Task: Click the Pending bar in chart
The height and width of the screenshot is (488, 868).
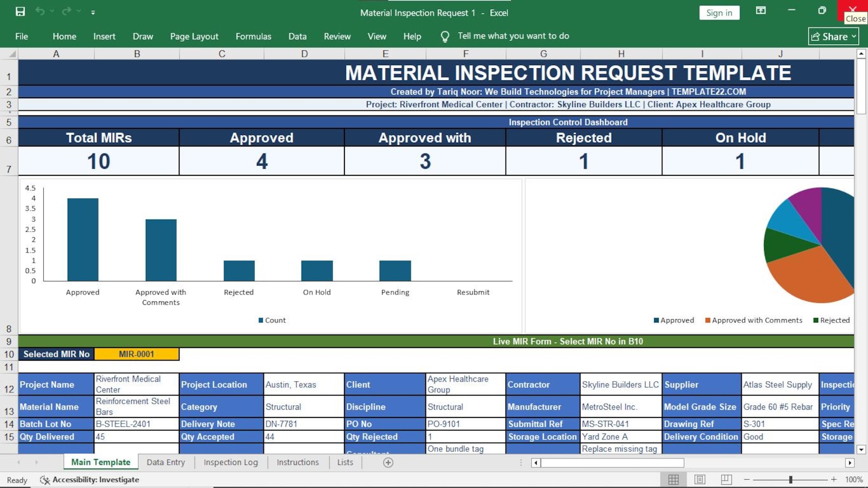Action: point(395,271)
